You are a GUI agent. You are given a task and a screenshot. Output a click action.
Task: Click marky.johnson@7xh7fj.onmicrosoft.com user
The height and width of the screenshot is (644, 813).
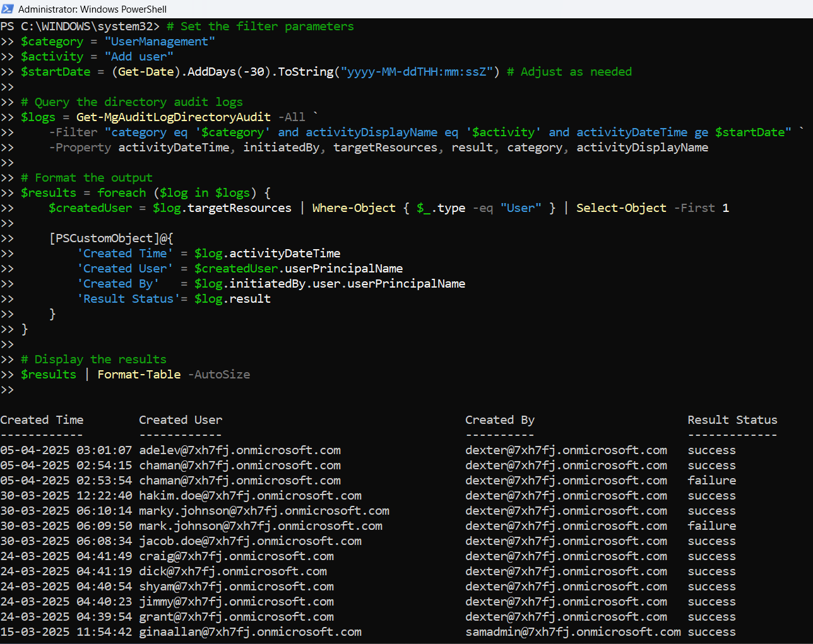point(264,511)
